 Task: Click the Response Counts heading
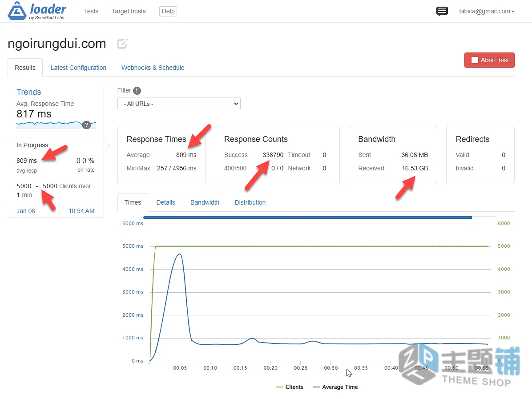pyautogui.click(x=256, y=139)
